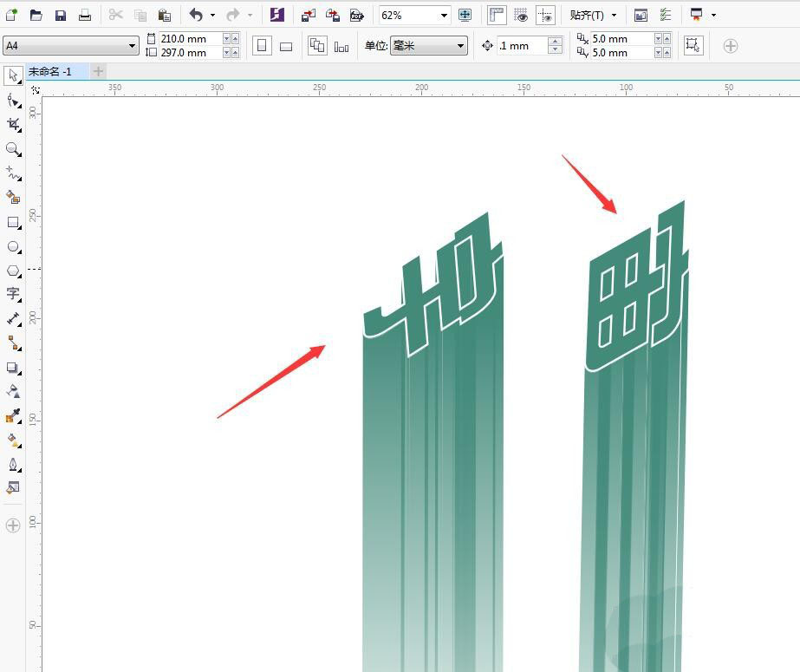This screenshot has width=800, height=672.
Task: Select the Pick (arrow) tool
Action: pos(13,76)
